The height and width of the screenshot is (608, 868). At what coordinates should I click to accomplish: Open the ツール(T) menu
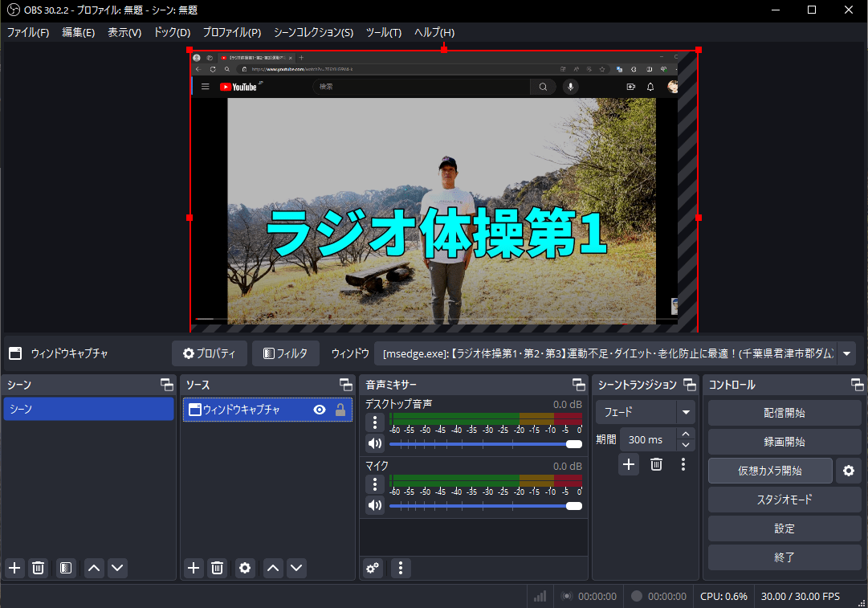click(384, 32)
